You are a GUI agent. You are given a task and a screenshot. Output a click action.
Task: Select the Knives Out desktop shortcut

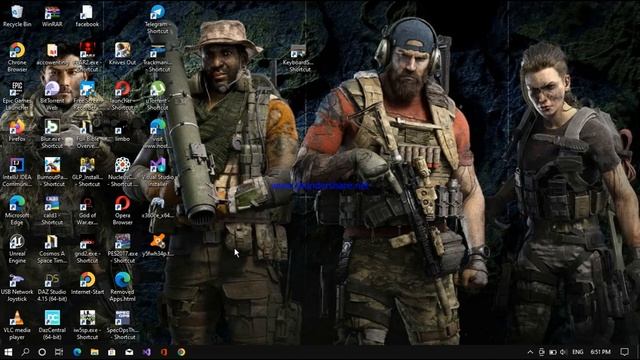tap(122, 54)
